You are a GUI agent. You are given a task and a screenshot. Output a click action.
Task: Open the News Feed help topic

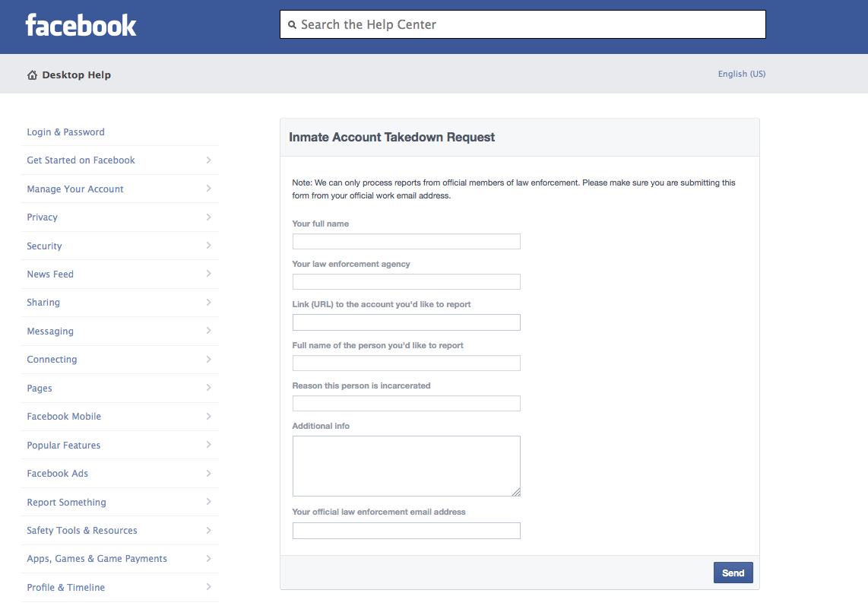[50, 274]
